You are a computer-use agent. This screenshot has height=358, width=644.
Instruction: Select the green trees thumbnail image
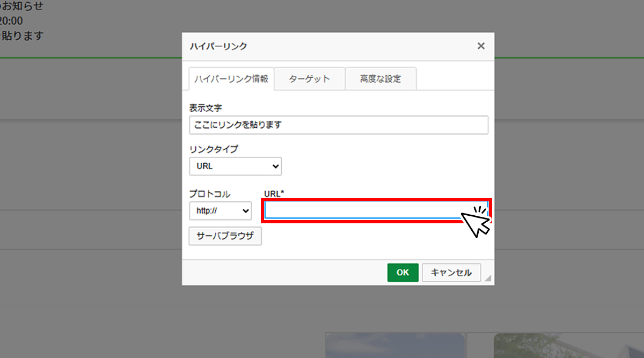coord(569,345)
